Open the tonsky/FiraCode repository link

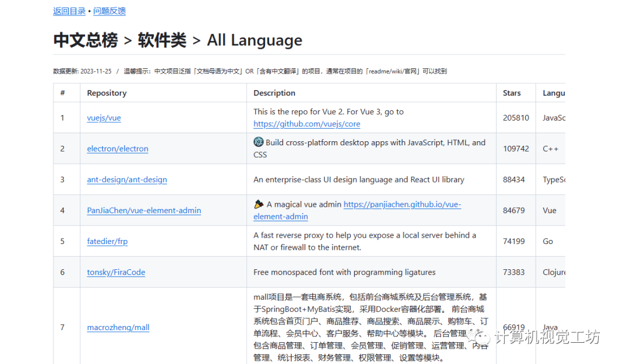(116, 272)
